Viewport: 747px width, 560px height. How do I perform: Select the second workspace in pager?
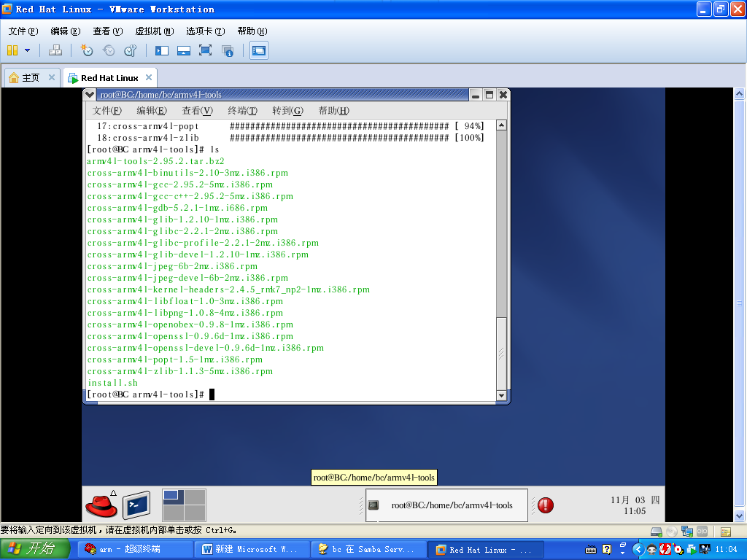(195, 497)
